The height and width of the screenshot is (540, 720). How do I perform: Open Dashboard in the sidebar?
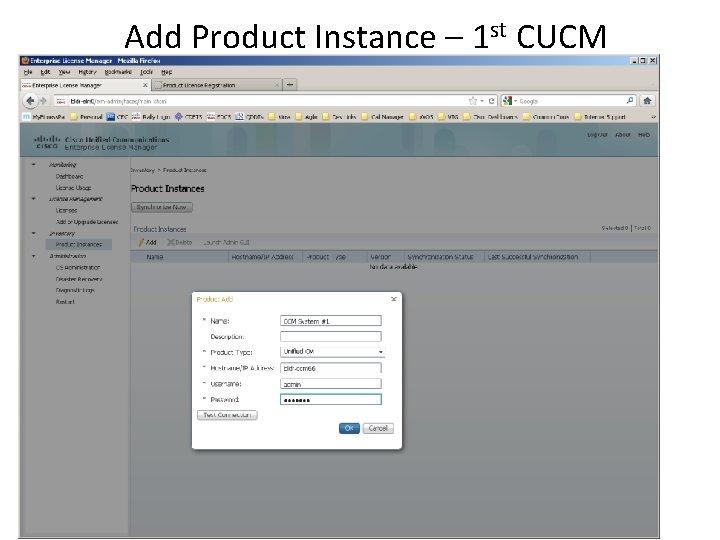(69, 176)
